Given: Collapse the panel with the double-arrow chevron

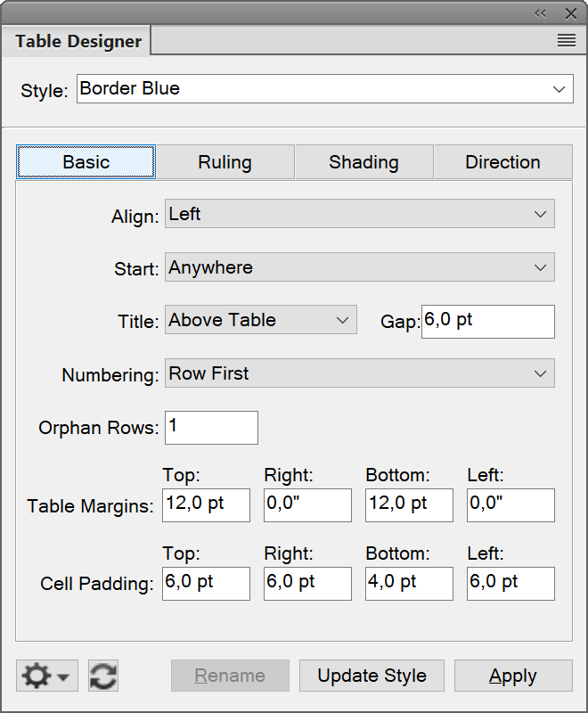Looking at the screenshot, I should [x=541, y=12].
